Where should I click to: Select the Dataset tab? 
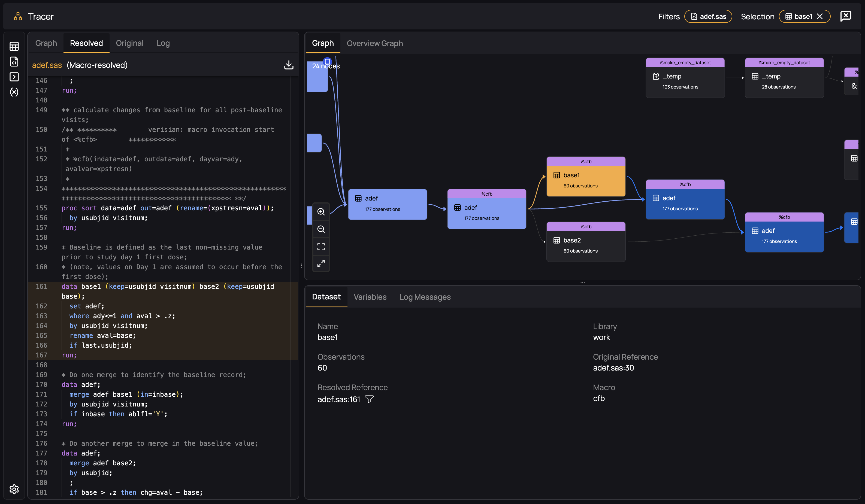(326, 297)
